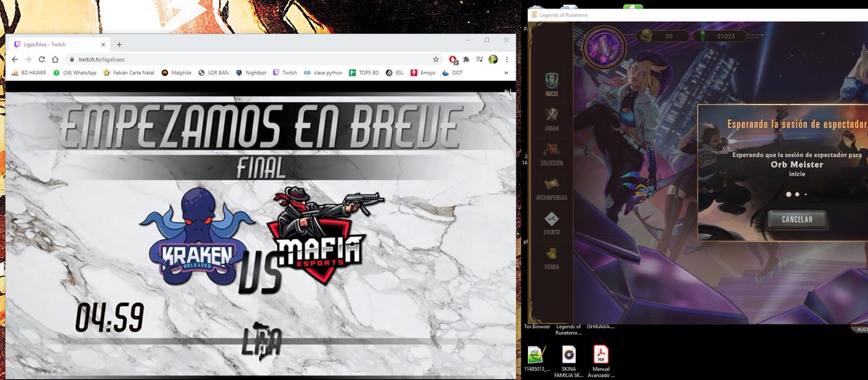This screenshot has height=380, width=868.
Task: Open Colección in Runeterra sidebar
Action: point(551,155)
